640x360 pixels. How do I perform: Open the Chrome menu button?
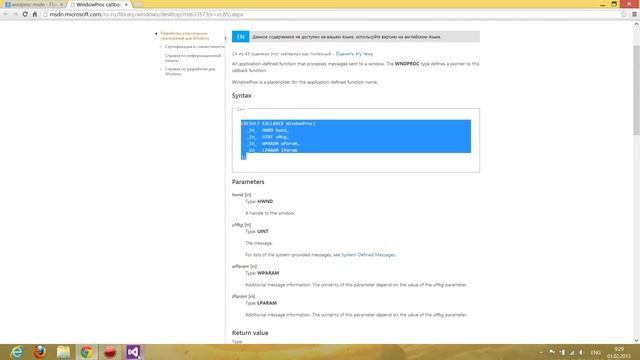tap(634, 14)
